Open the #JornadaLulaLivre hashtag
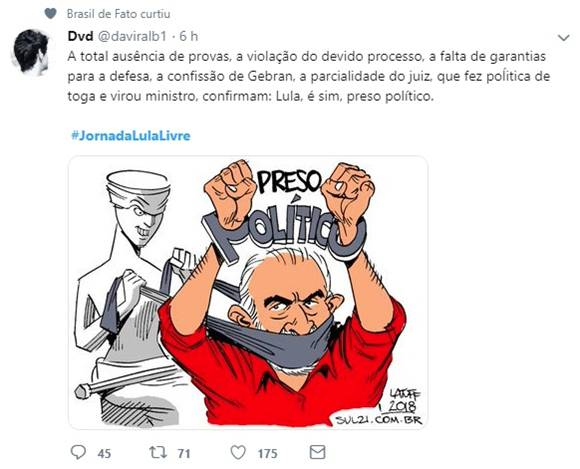The image size is (580, 469). point(131,136)
